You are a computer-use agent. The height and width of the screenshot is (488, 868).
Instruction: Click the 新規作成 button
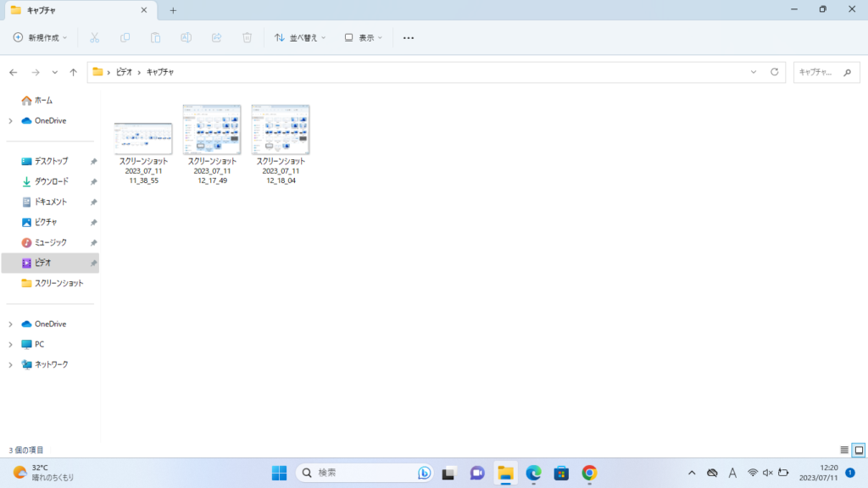point(40,37)
